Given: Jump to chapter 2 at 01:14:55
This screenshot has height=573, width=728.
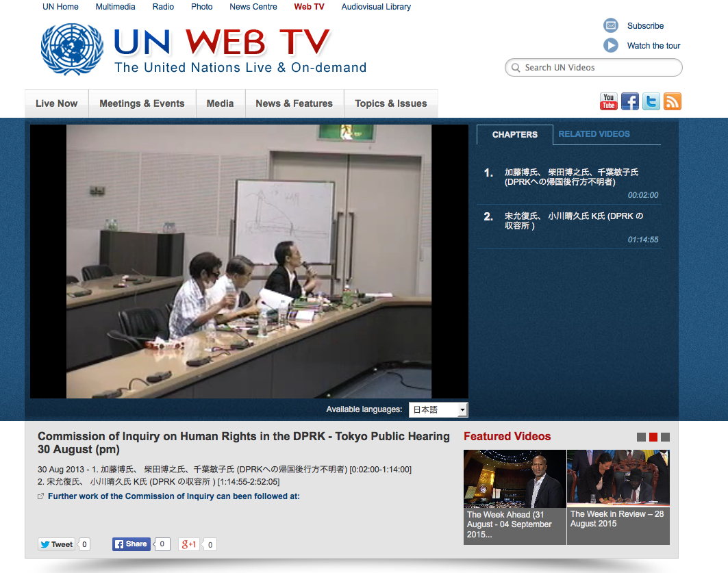Looking at the screenshot, I should 569,227.
